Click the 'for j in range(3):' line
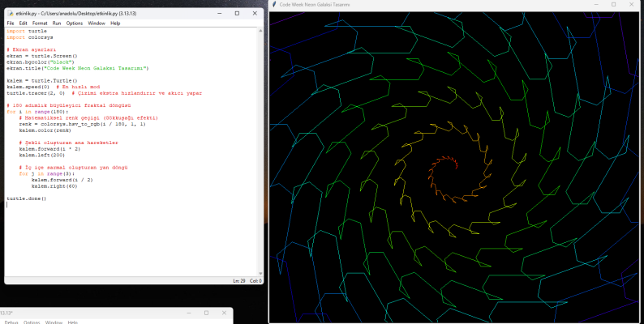Image resolution: width=644 pixels, height=324 pixels. 47,173
